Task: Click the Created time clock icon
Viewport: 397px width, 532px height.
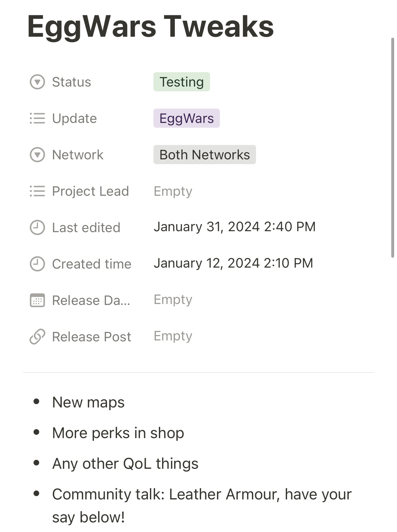Action: [37, 264]
